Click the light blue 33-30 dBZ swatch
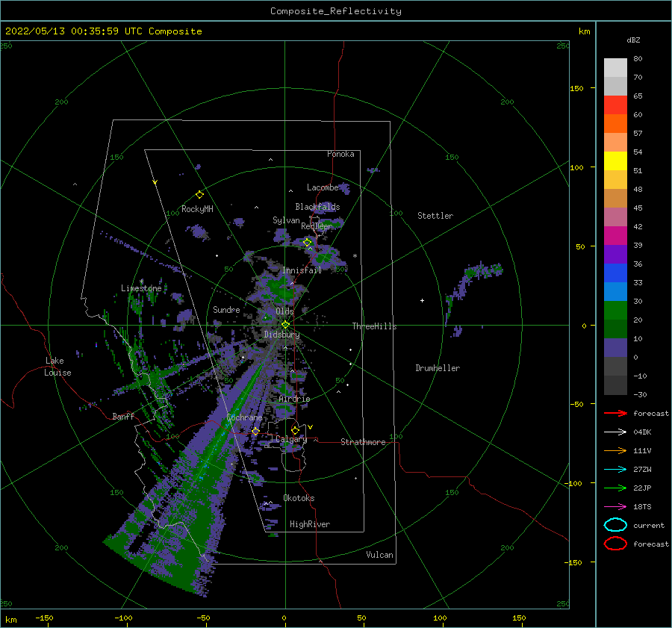The image size is (672, 628). pyautogui.click(x=615, y=291)
